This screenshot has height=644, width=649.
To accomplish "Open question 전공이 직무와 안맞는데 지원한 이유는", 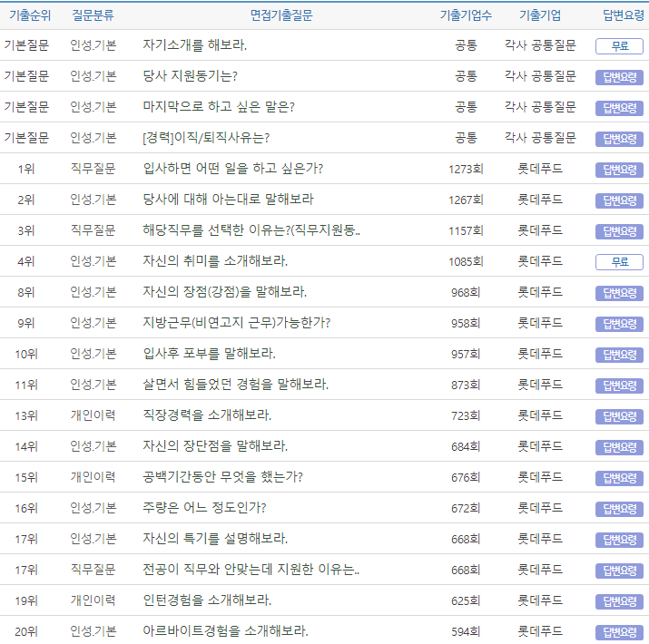I will (x=251, y=570).
